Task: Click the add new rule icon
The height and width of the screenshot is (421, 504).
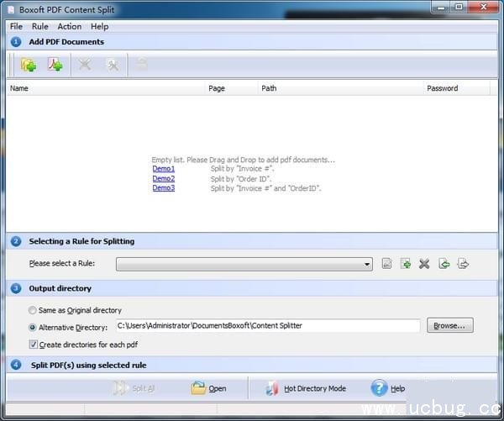Action: (x=406, y=264)
